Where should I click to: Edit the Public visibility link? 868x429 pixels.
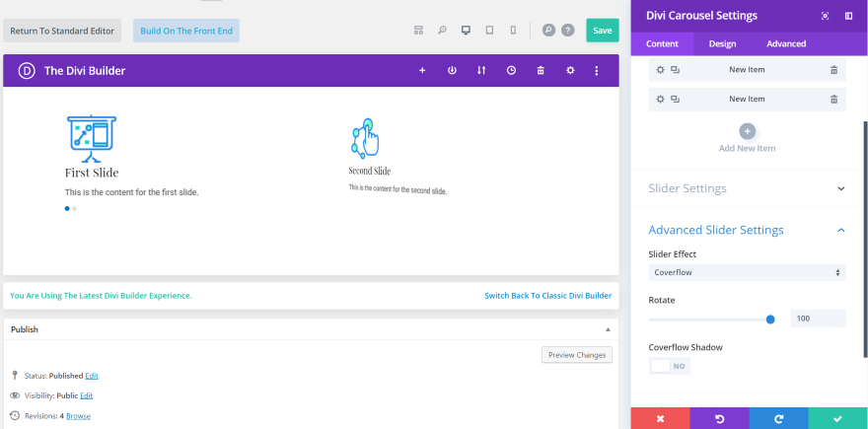[x=87, y=395]
